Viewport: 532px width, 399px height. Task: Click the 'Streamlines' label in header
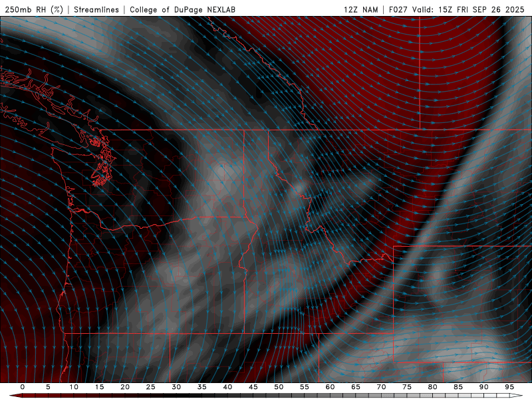96,9
